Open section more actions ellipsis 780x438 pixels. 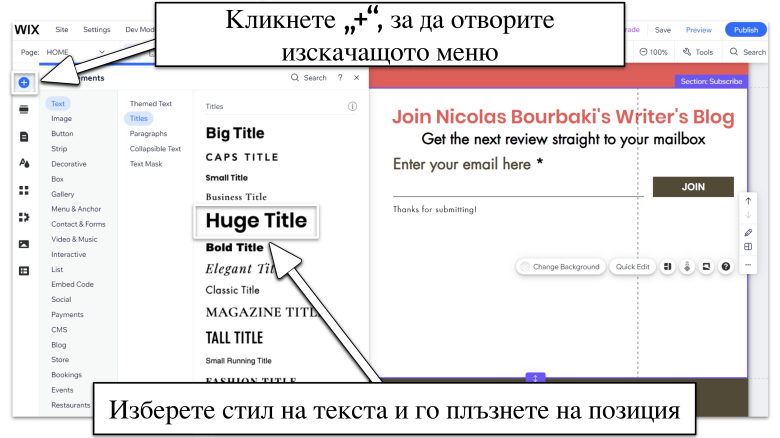pyautogui.click(x=748, y=265)
